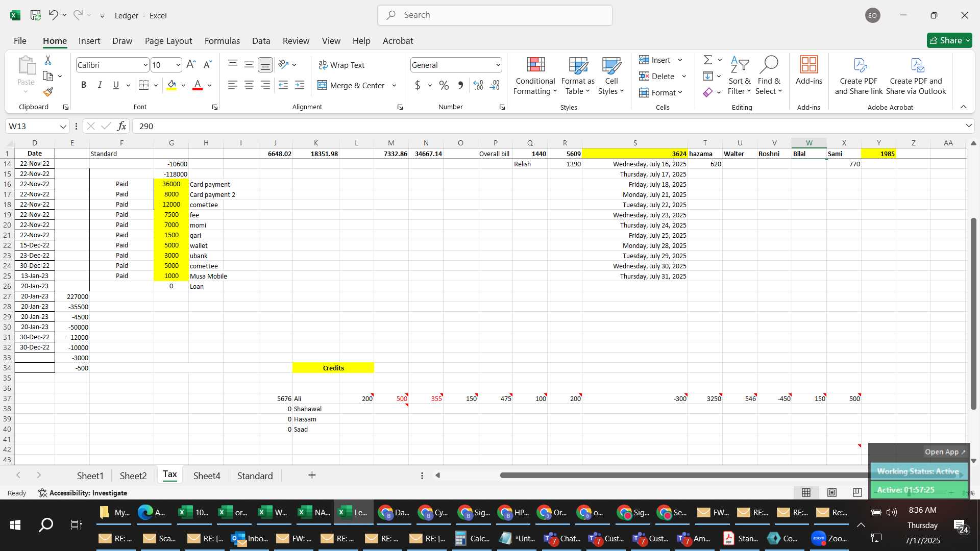Click the Comma Style icon

click(x=460, y=85)
